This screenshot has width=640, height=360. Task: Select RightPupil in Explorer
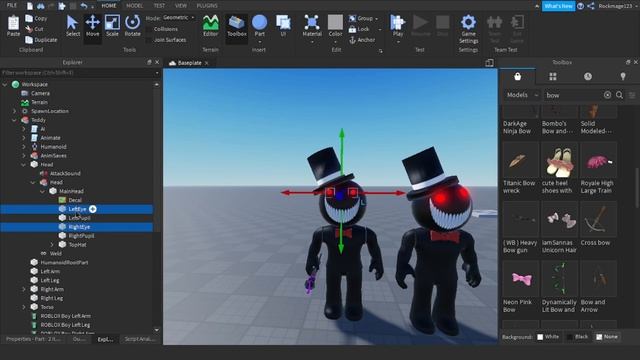point(81,236)
